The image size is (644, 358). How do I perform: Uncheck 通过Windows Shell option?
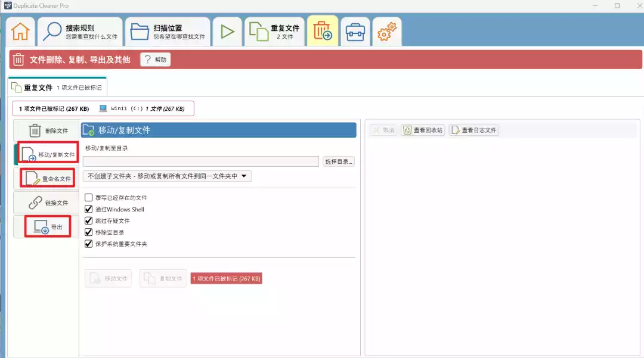pos(89,209)
